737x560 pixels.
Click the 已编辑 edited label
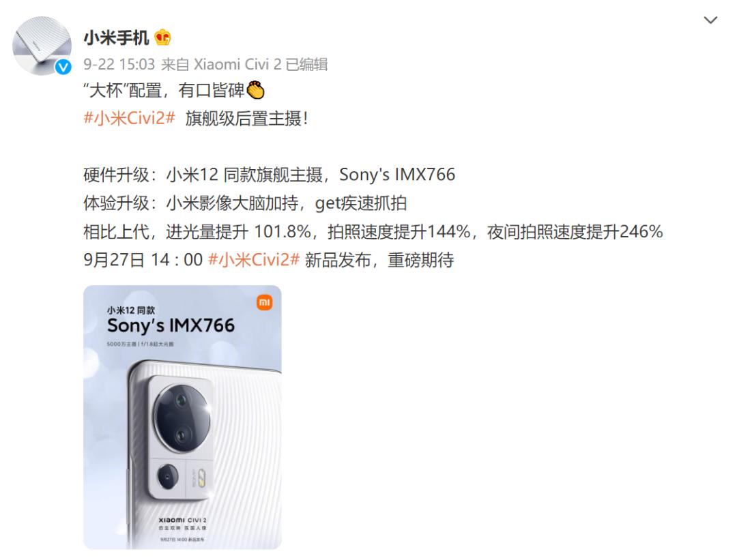click(x=306, y=64)
